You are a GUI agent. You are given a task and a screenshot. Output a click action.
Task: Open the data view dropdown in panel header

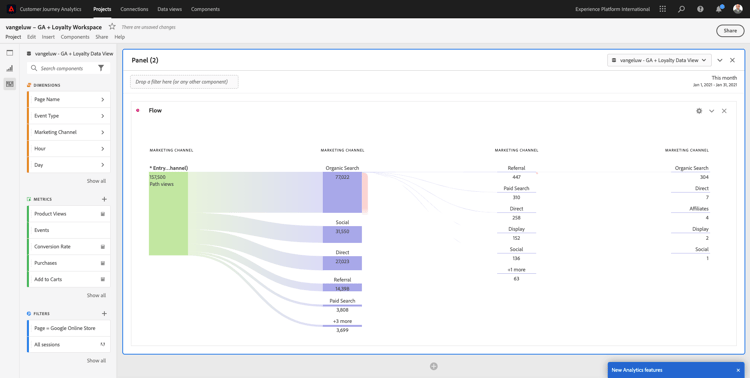(659, 60)
